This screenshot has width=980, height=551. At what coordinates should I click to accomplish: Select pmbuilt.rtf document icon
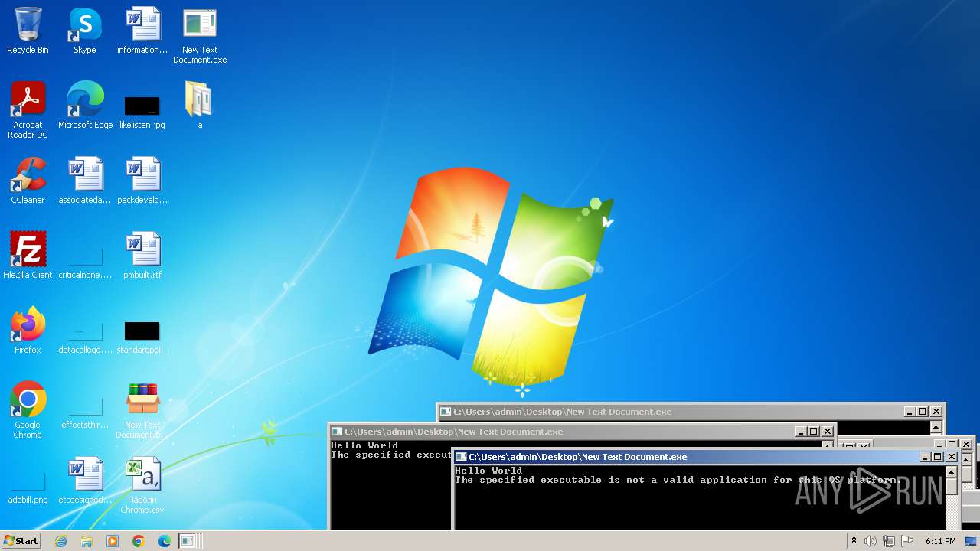point(142,256)
